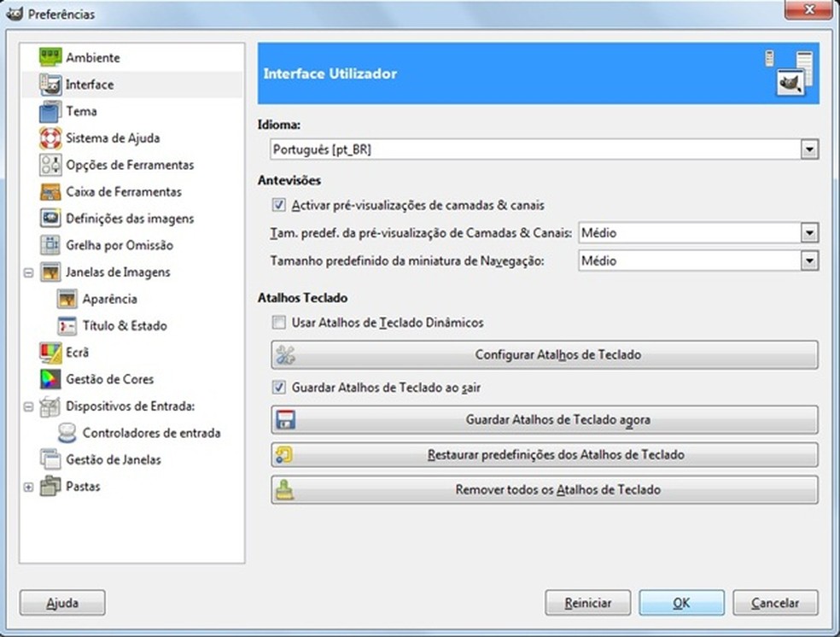Click the Interface Utilizador header icon

(789, 73)
